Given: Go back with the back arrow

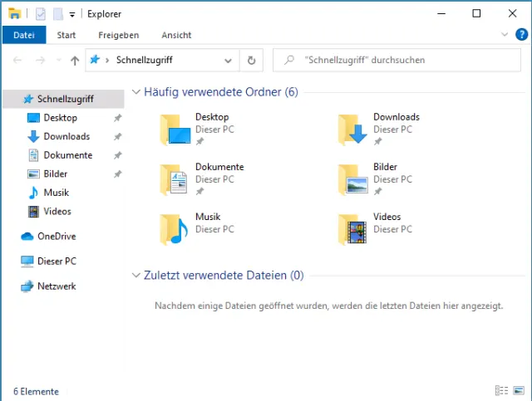Looking at the screenshot, I should [x=17, y=61].
